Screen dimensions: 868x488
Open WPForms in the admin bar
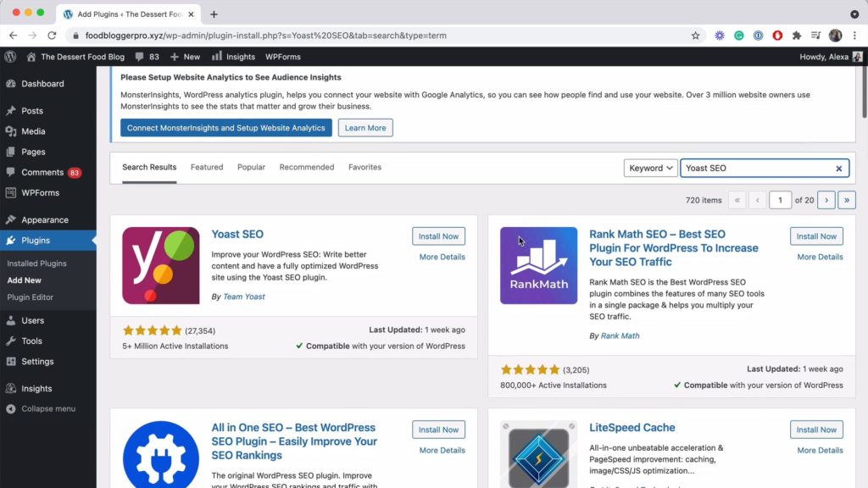coord(283,57)
